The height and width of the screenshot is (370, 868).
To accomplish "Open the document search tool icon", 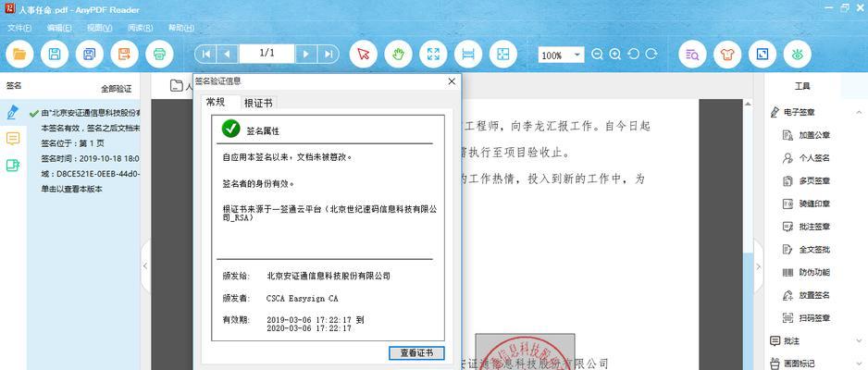I will click(x=692, y=55).
